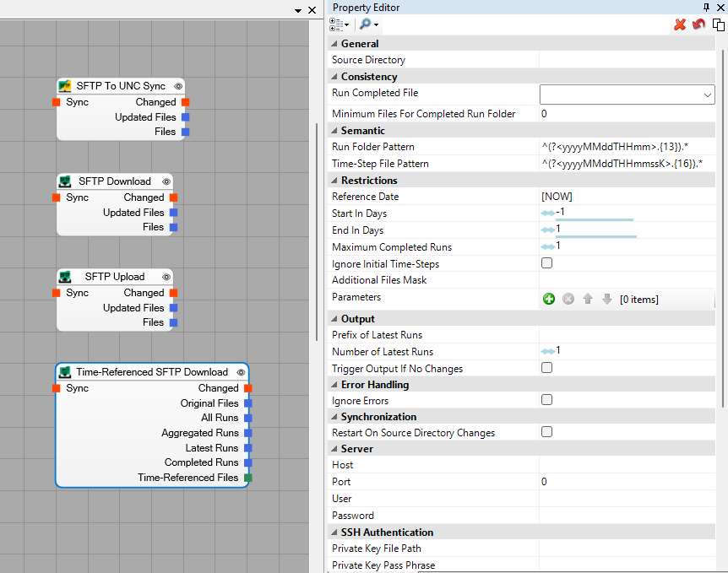Click the Source Directory value field

[627, 60]
